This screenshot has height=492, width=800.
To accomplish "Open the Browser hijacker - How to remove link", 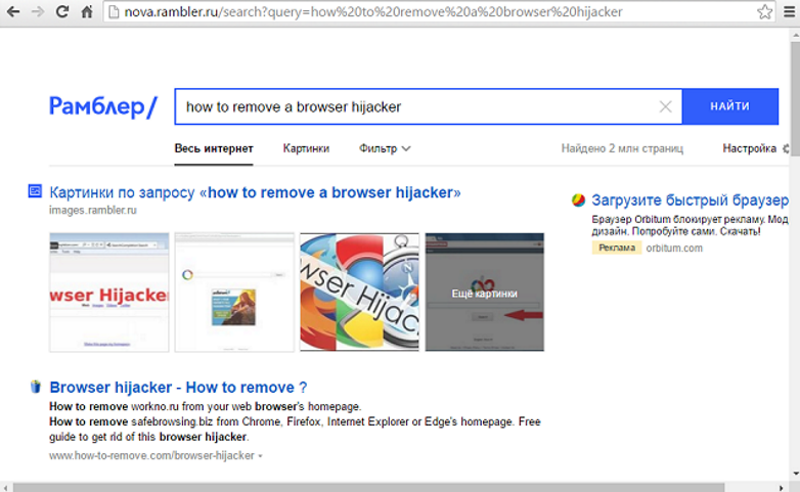I will coord(178,387).
